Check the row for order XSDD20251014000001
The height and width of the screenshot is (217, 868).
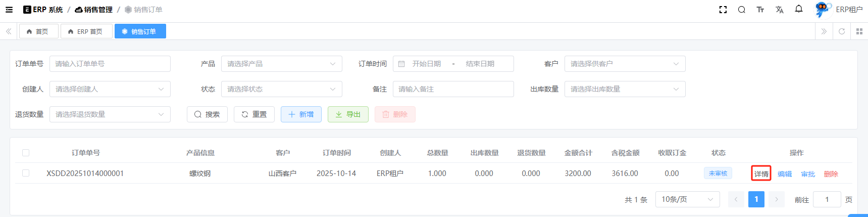click(26, 173)
